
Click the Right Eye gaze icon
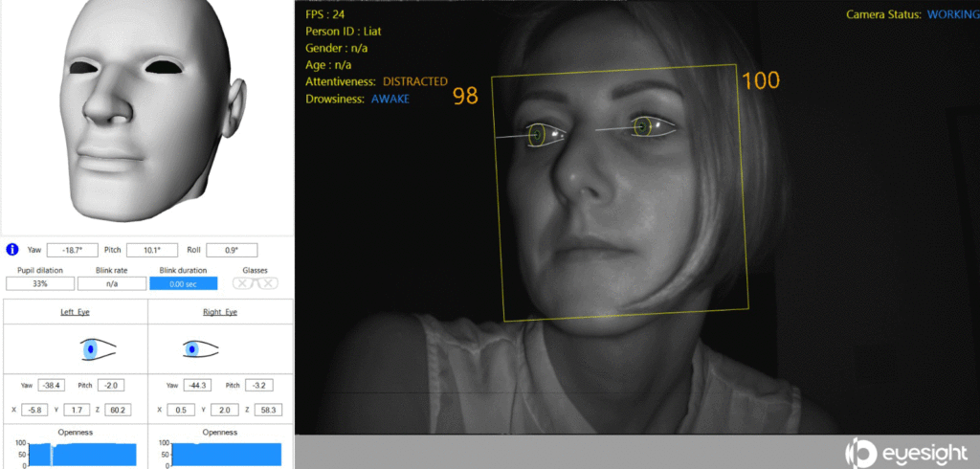[x=199, y=349]
